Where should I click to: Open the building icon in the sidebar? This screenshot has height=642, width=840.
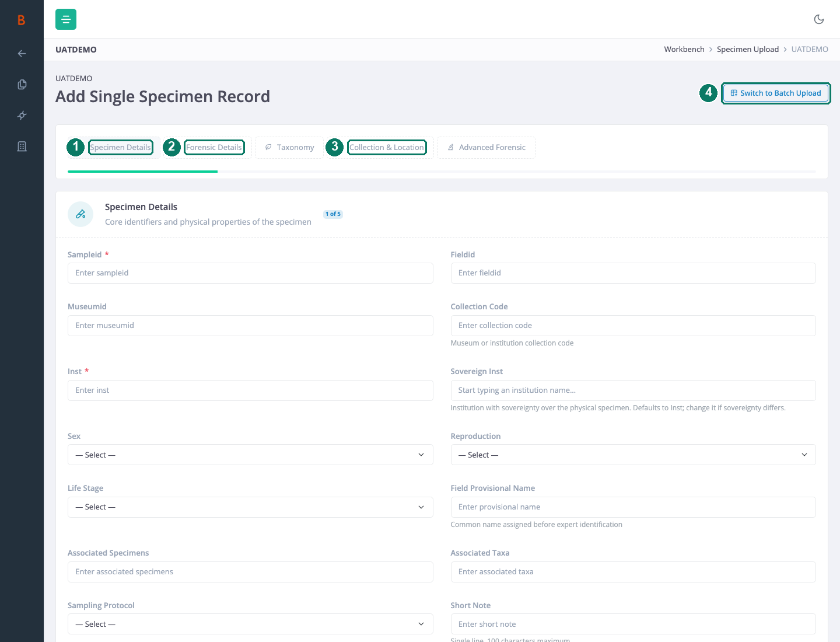coord(22,146)
